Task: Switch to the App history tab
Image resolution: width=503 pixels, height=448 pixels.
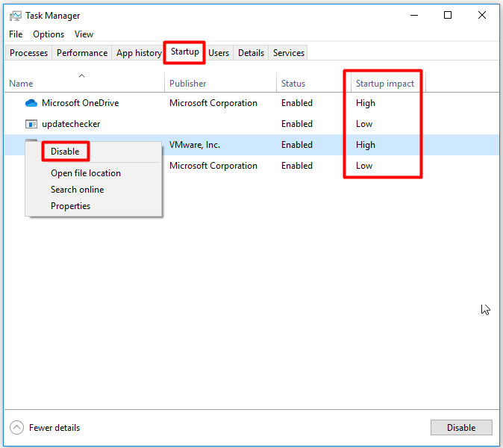Action: coord(139,52)
